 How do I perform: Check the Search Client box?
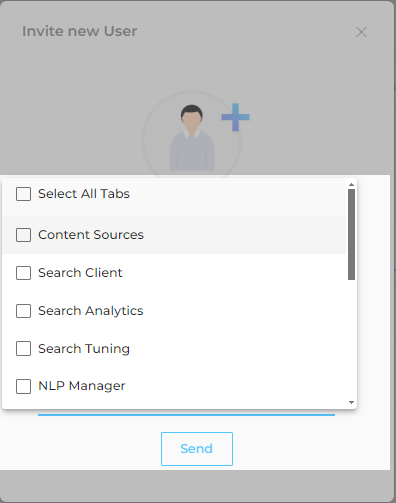tap(23, 273)
